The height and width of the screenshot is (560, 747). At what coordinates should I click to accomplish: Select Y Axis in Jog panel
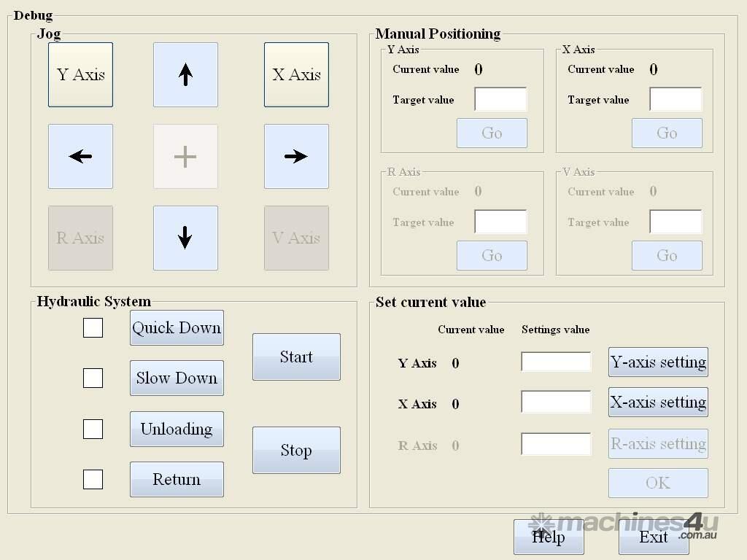(x=80, y=74)
